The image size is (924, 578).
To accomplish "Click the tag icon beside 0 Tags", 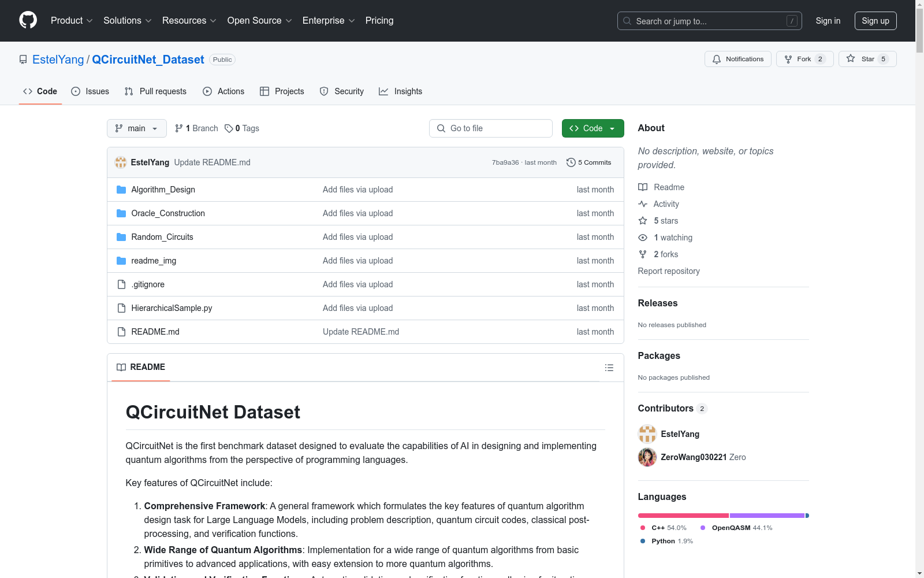I will 229,128.
